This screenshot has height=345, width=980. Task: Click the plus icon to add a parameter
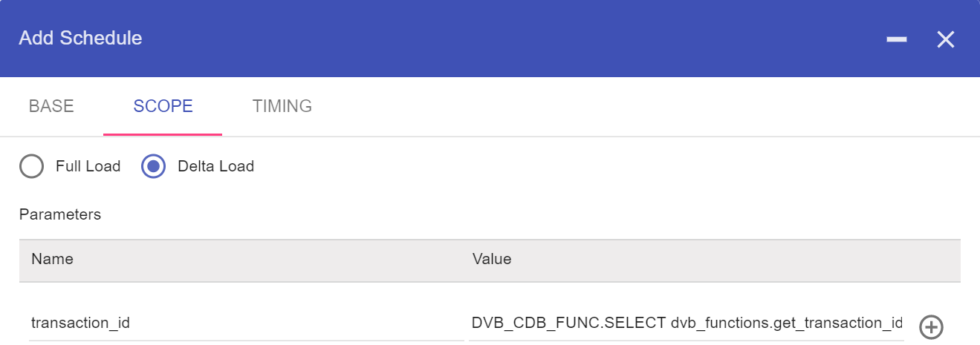931,326
